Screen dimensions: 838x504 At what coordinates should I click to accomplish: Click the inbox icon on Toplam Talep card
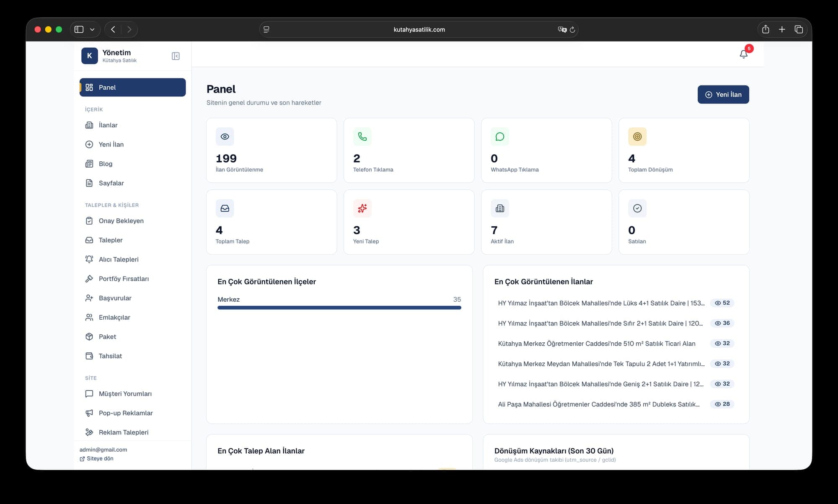click(225, 208)
